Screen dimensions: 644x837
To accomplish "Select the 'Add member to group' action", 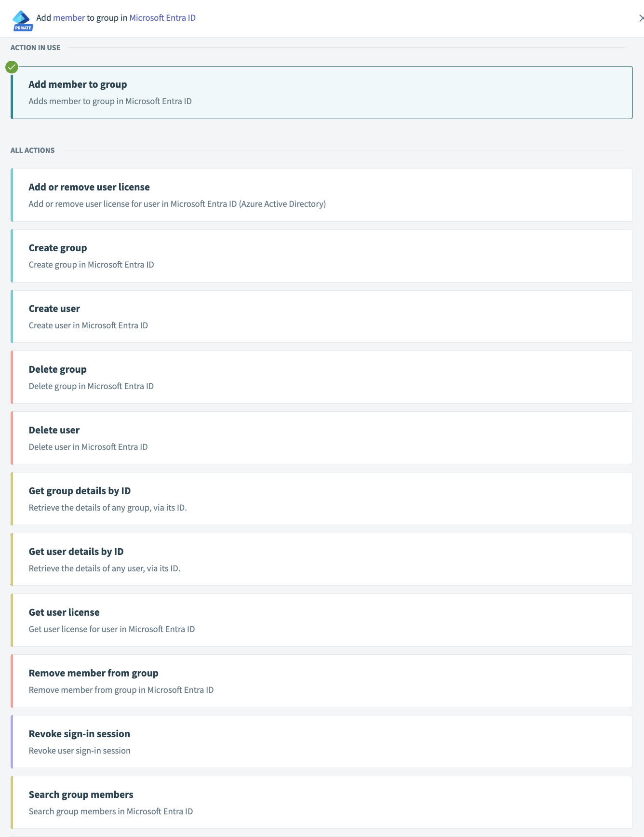I will coord(322,93).
